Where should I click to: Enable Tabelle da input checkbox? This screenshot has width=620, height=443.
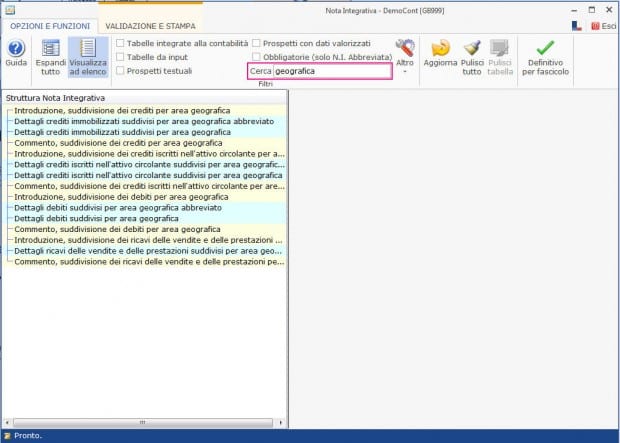pyautogui.click(x=120, y=57)
